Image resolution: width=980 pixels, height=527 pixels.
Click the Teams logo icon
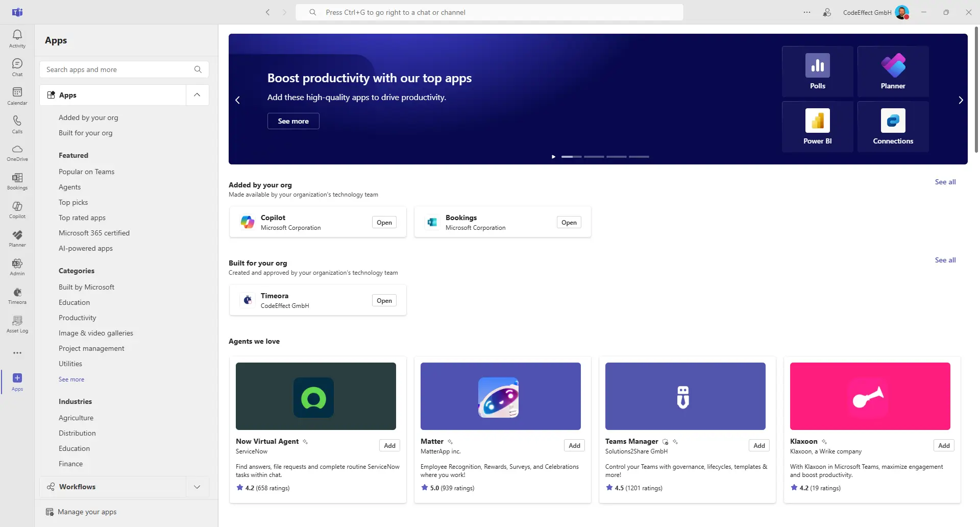[x=17, y=12]
